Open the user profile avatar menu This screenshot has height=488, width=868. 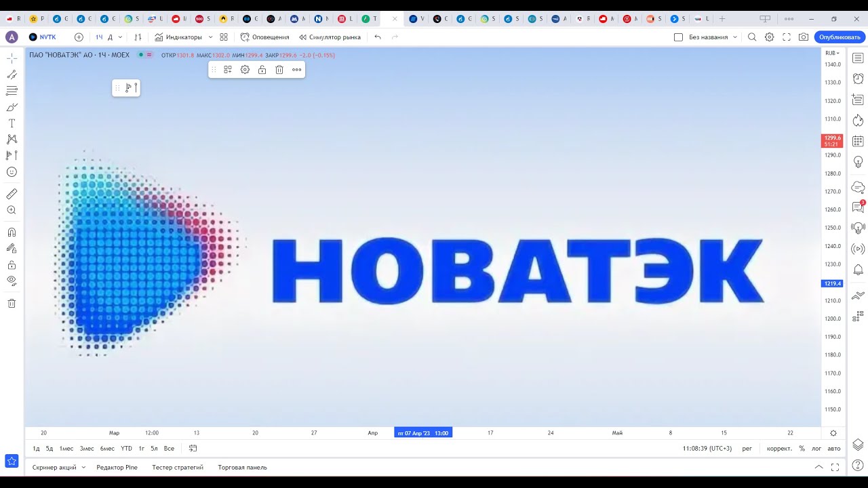click(x=12, y=37)
